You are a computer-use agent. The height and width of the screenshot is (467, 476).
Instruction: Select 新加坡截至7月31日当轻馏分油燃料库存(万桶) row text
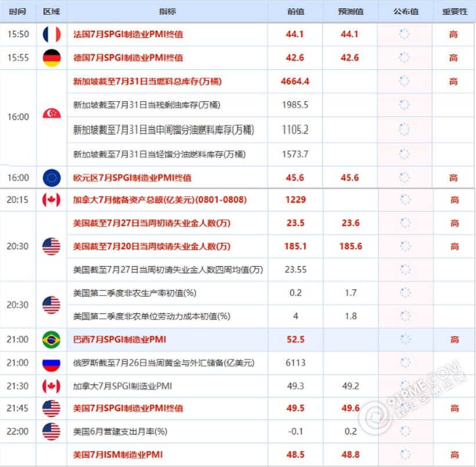point(159,155)
